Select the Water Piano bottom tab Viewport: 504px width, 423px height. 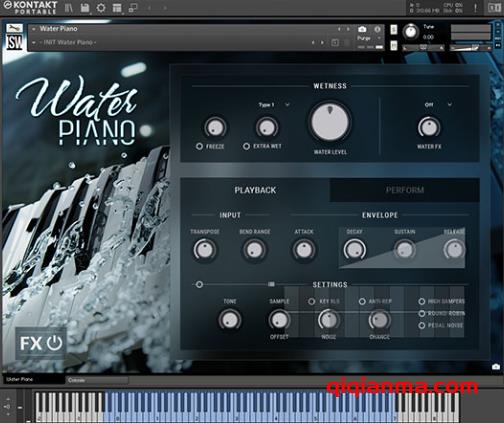point(33,380)
